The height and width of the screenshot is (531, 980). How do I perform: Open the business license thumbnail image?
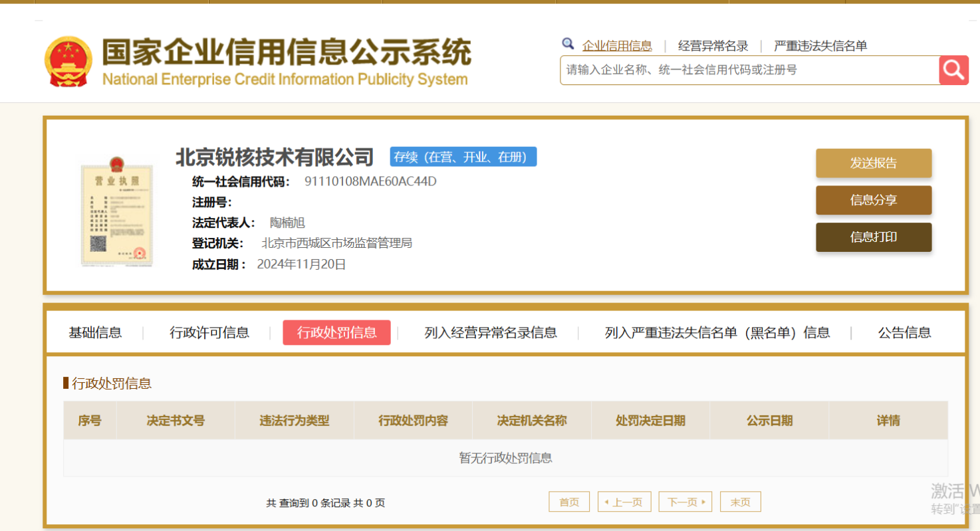(x=117, y=211)
